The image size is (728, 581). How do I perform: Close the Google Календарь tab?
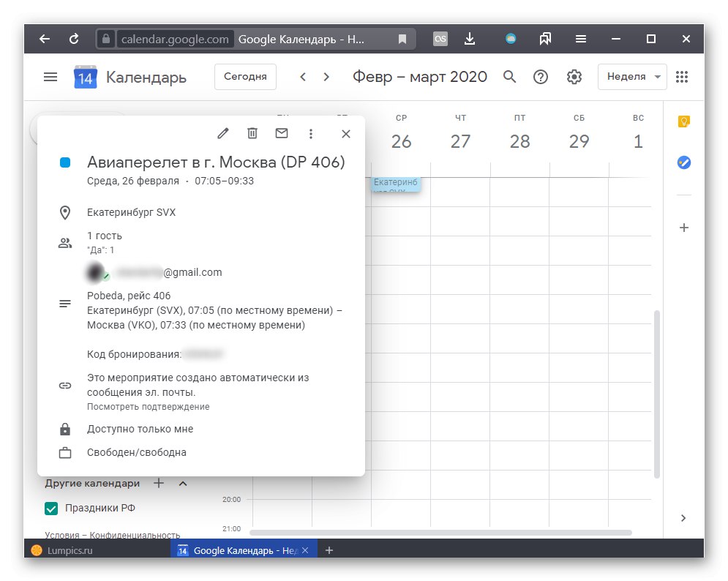[x=305, y=550]
